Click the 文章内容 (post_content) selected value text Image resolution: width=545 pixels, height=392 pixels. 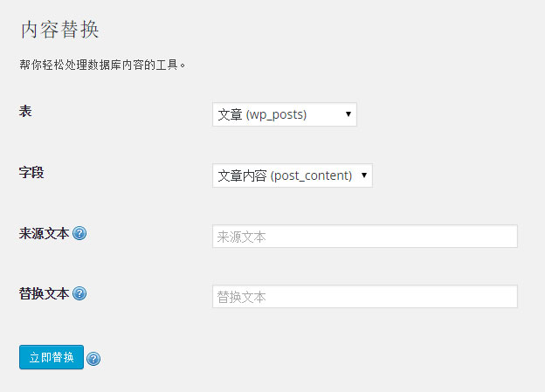coord(285,175)
